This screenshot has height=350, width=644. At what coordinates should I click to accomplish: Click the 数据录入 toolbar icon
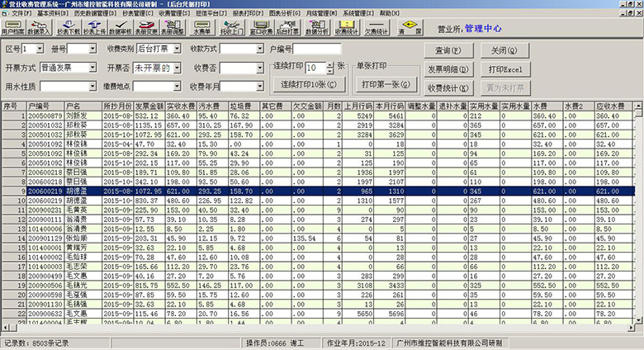39,27
